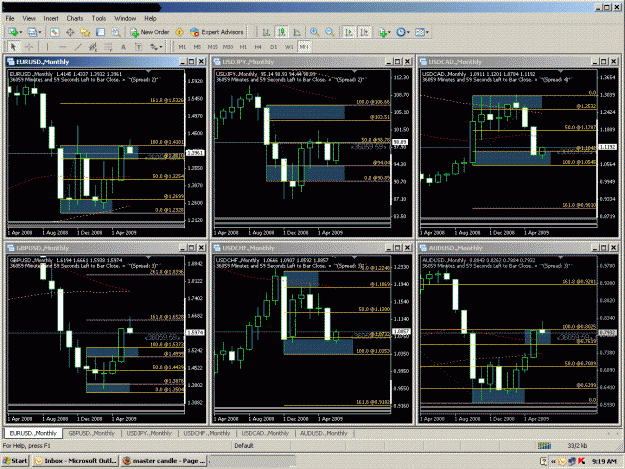Draw a horizontal line tool
This screenshot has height=469, width=625.
[62, 47]
